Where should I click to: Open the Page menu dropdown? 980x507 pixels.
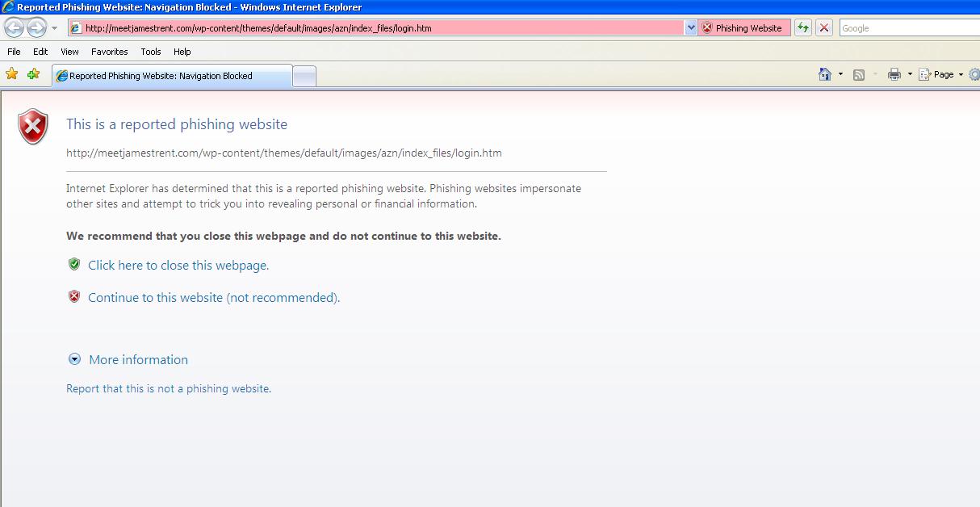point(943,74)
